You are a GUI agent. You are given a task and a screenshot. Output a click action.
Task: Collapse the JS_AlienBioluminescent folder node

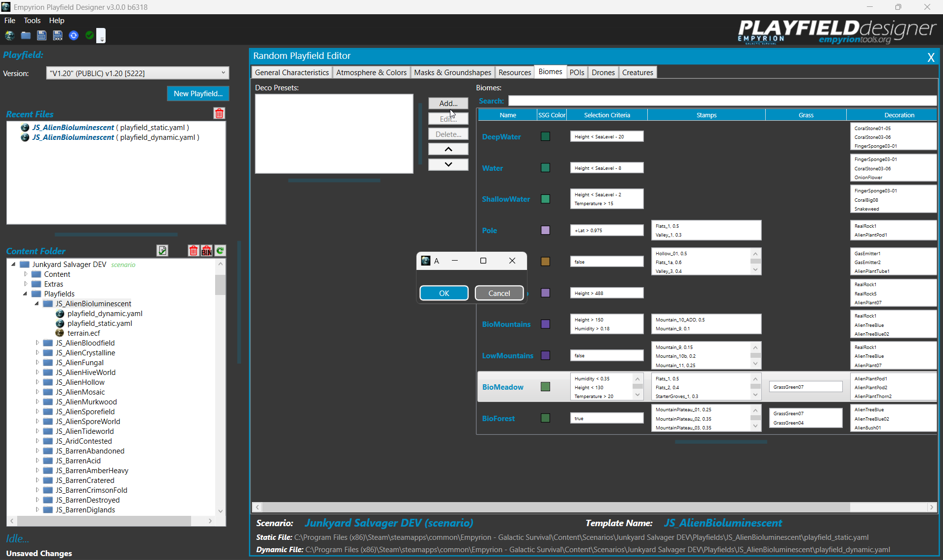coord(37,303)
